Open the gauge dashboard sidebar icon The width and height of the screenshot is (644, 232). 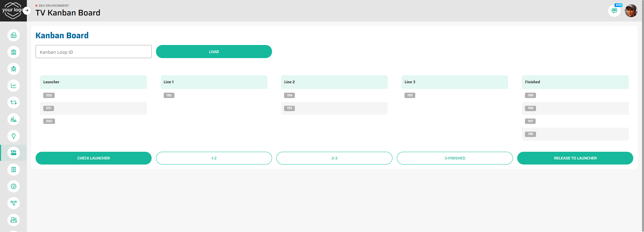click(13, 186)
